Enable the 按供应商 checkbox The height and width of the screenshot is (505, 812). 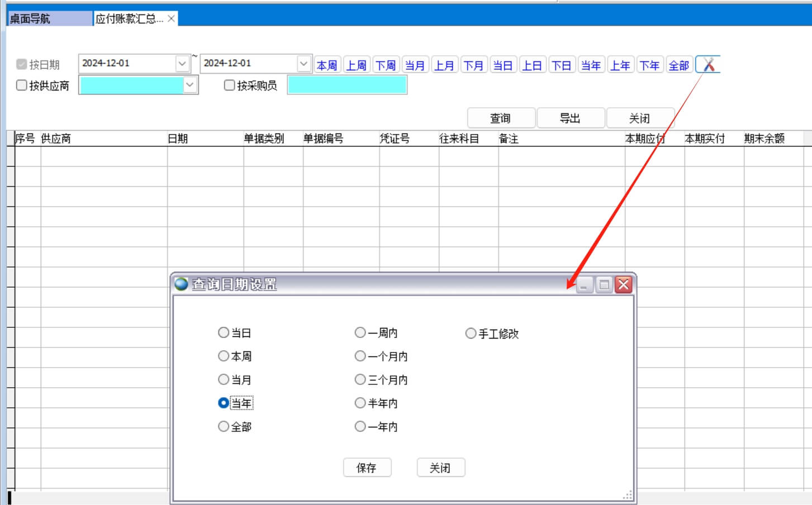coord(22,85)
